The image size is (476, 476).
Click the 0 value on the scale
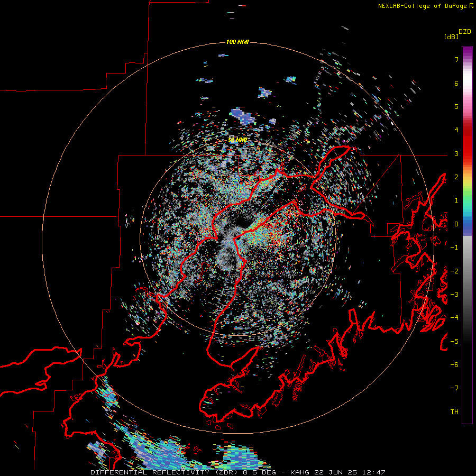click(456, 224)
